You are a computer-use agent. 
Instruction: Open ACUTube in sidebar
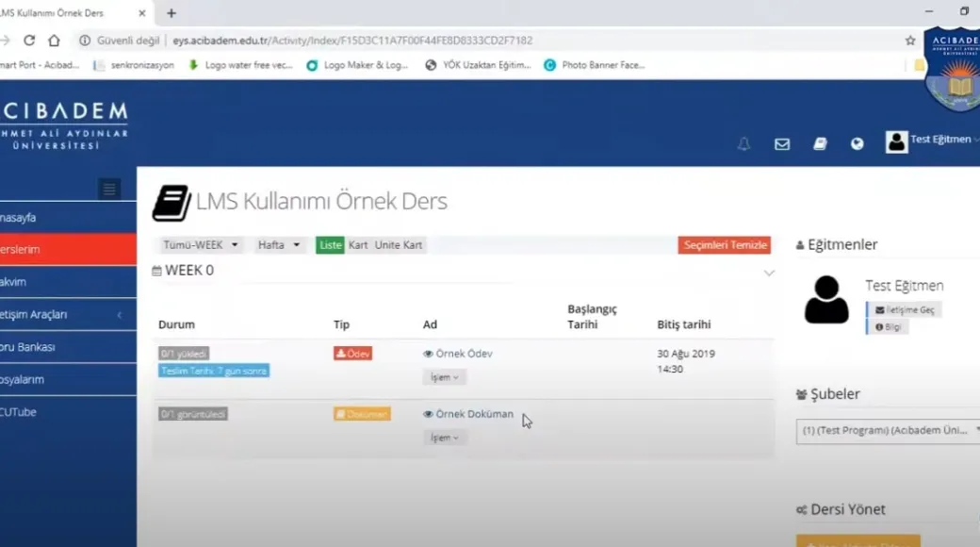(68, 412)
